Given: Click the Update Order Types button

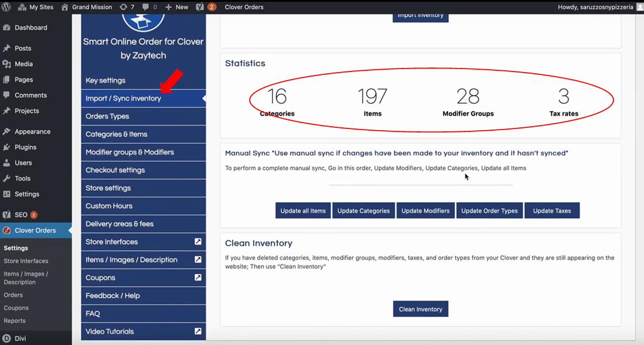Looking at the screenshot, I should click(x=489, y=211).
